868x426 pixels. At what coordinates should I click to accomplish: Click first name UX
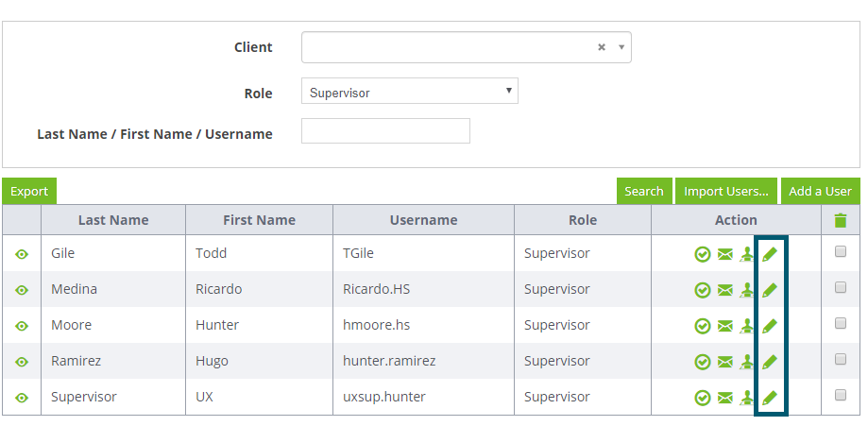[x=204, y=398]
